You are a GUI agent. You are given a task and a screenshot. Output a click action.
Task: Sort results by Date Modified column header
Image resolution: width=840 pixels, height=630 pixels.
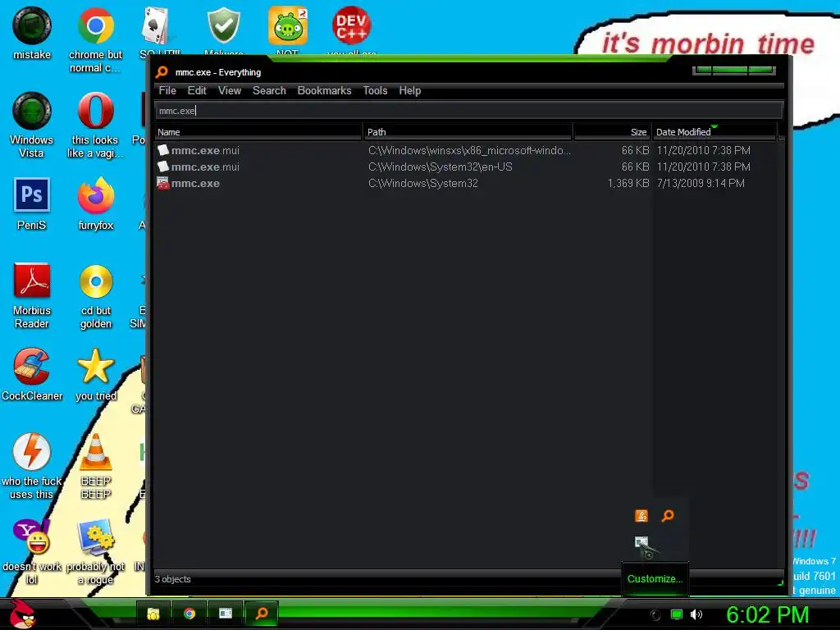(x=714, y=132)
